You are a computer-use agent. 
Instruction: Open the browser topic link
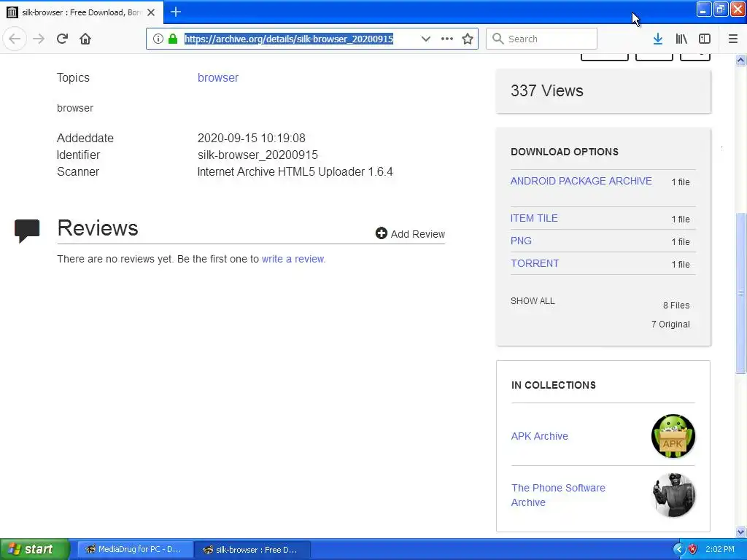coord(218,77)
